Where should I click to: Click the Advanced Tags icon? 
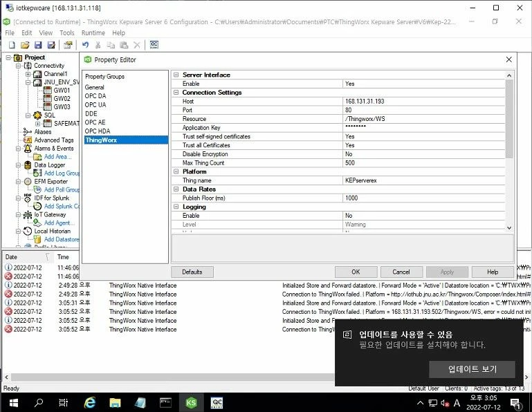(28, 140)
